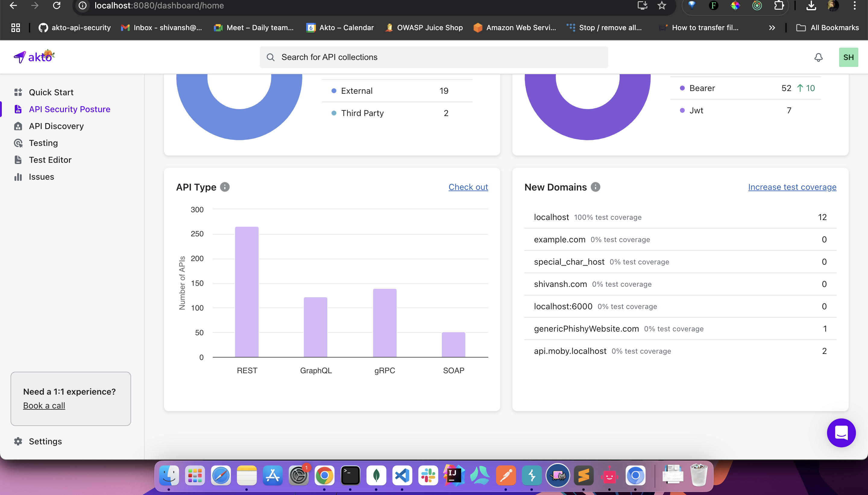Click the Check out link
Image resolution: width=868 pixels, height=495 pixels.
point(468,187)
